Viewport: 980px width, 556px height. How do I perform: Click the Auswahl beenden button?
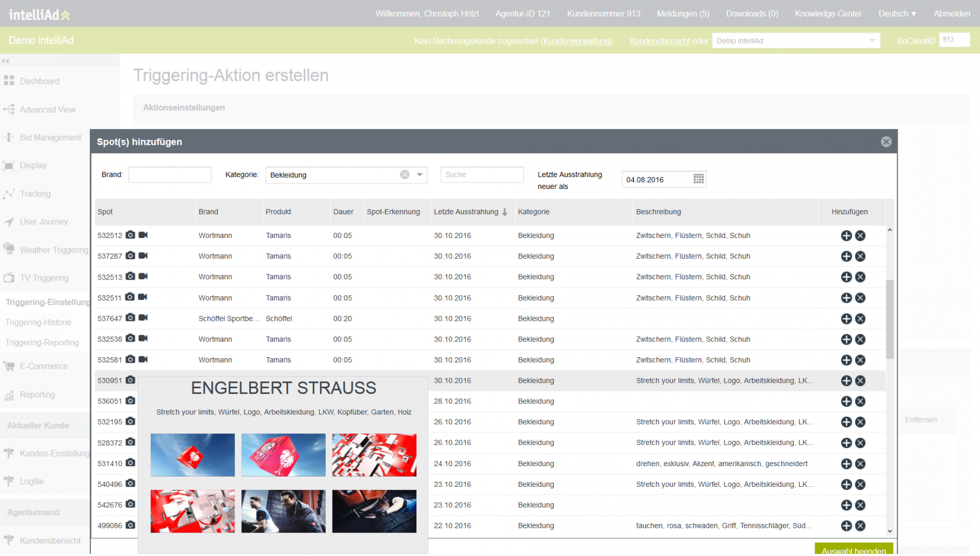[853, 550]
